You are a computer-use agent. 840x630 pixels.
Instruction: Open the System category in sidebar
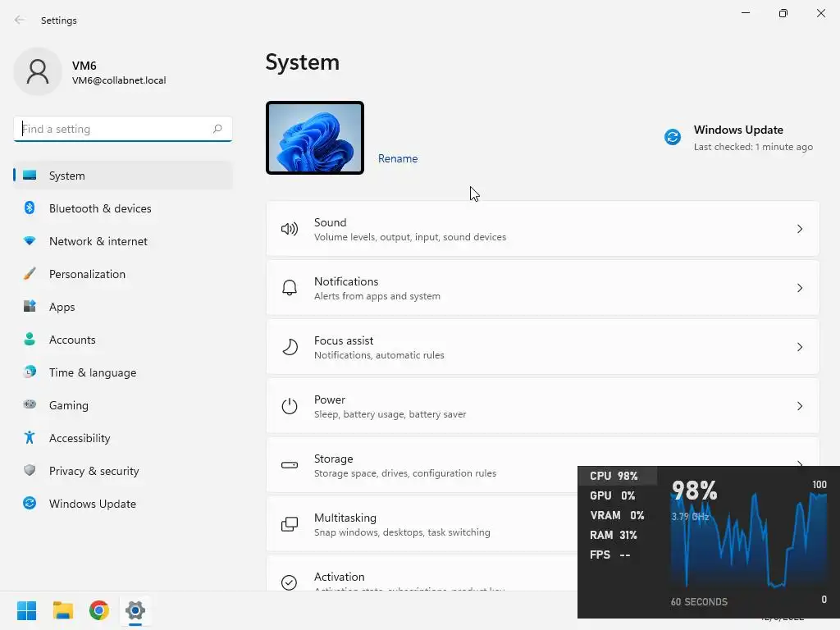coord(123,176)
